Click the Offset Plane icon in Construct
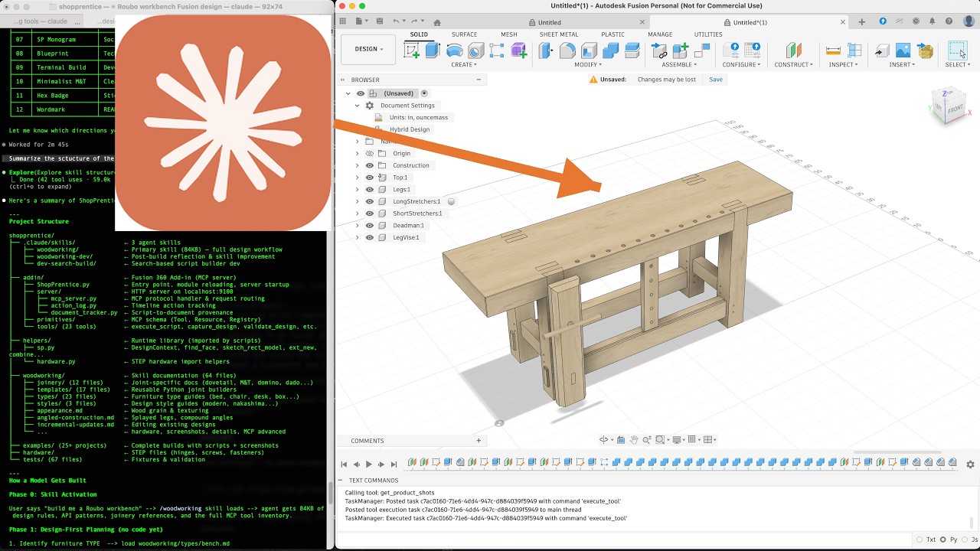 click(x=794, y=51)
